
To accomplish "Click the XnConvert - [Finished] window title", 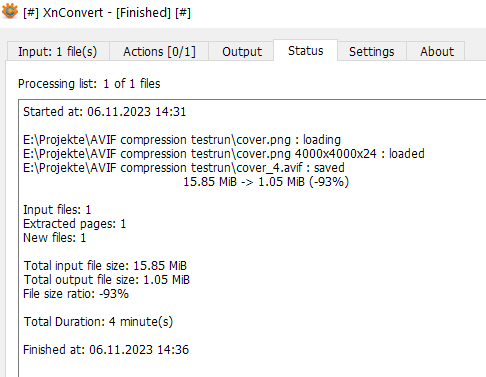I will (x=107, y=13).
